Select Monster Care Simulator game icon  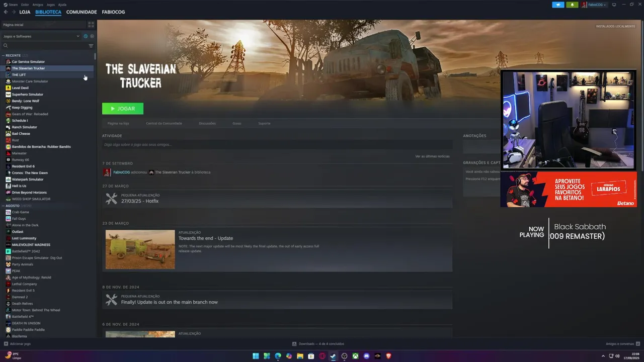click(8, 81)
